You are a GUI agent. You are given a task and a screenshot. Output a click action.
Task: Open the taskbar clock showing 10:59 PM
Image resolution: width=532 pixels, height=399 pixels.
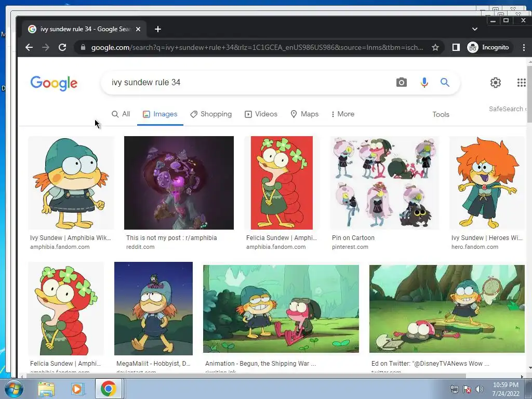(506, 389)
